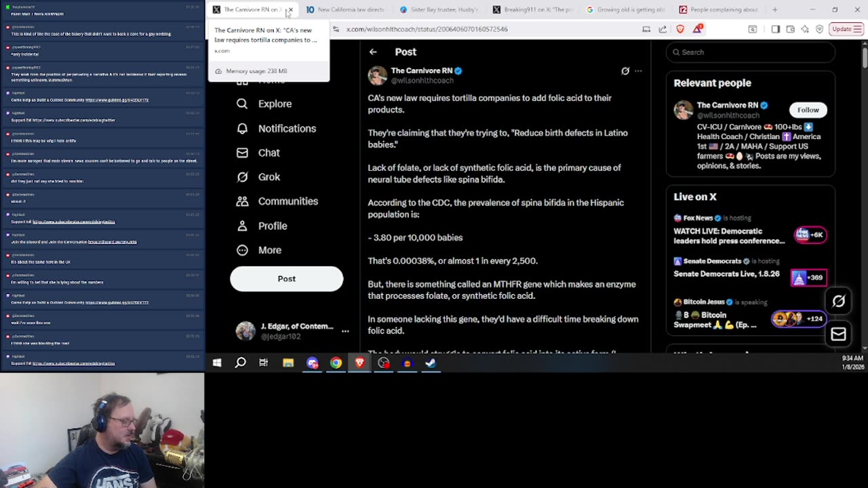Viewport: 868px width, 488px height.
Task: Click the white Post button
Action: click(x=286, y=279)
